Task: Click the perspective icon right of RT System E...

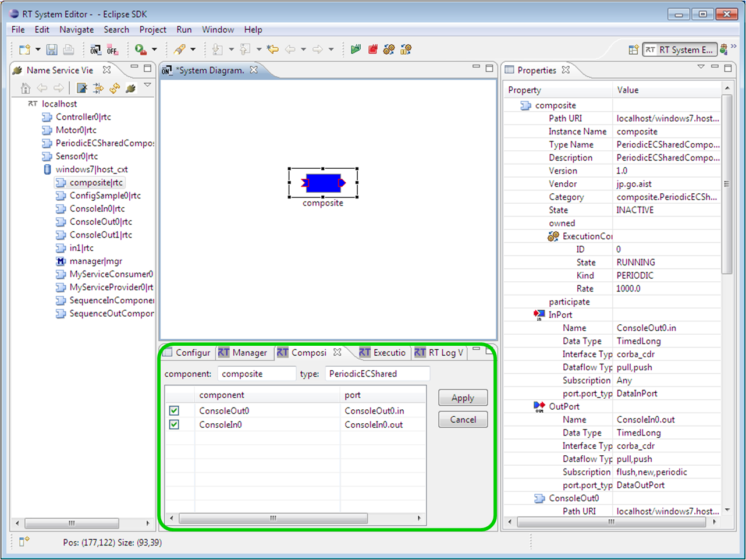Action: pyautogui.click(x=723, y=49)
